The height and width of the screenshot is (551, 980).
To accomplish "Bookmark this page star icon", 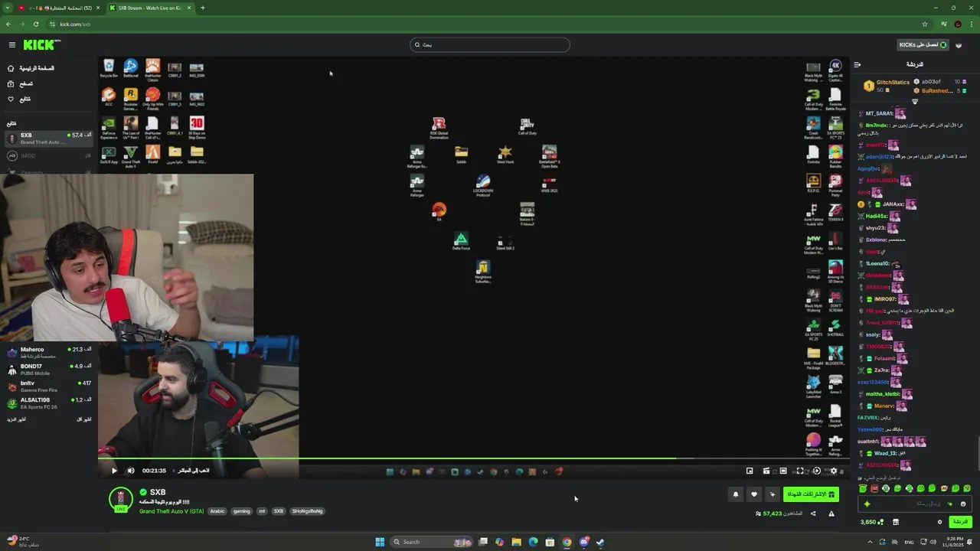I will tap(925, 24).
